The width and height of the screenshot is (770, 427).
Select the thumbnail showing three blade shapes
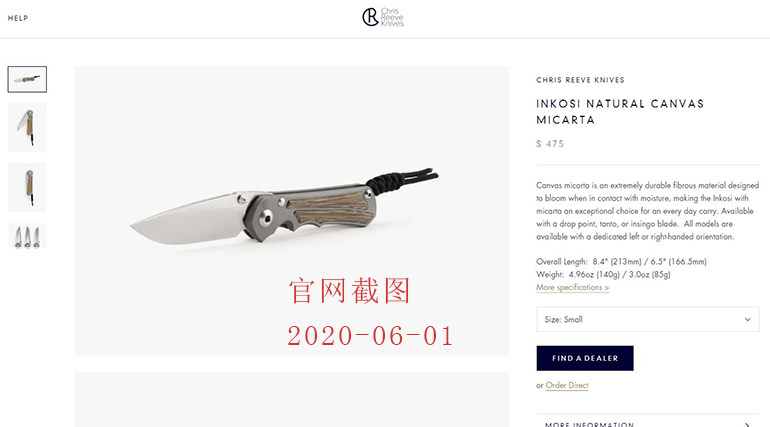[27, 236]
